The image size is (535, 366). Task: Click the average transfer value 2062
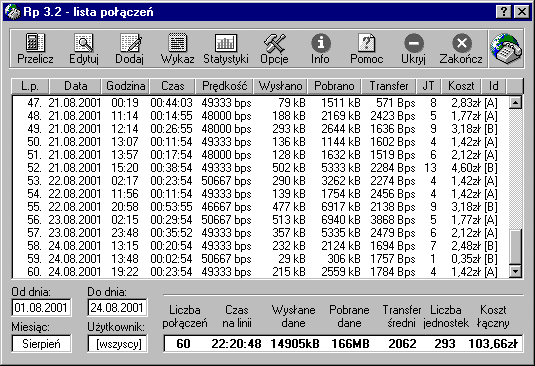point(402,344)
